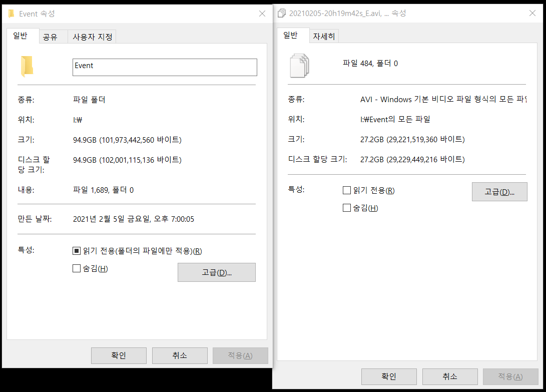Open 고급(D)... in AVI files properties
Image resolution: width=546 pixels, height=392 pixels.
click(x=499, y=192)
